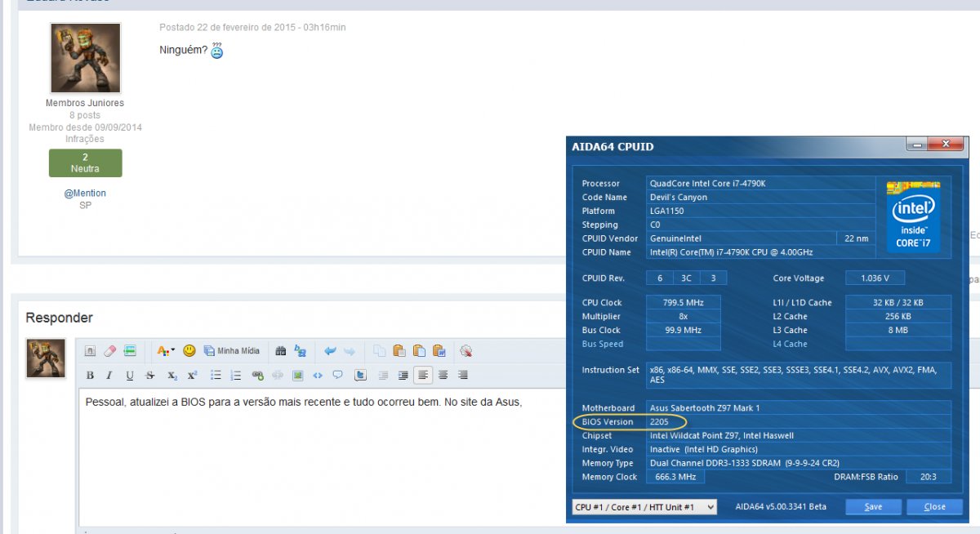Click the 20:3 DRAM:FSB ratio value
Image resolution: width=980 pixels, height=534 pixels.
click(928, 477)
